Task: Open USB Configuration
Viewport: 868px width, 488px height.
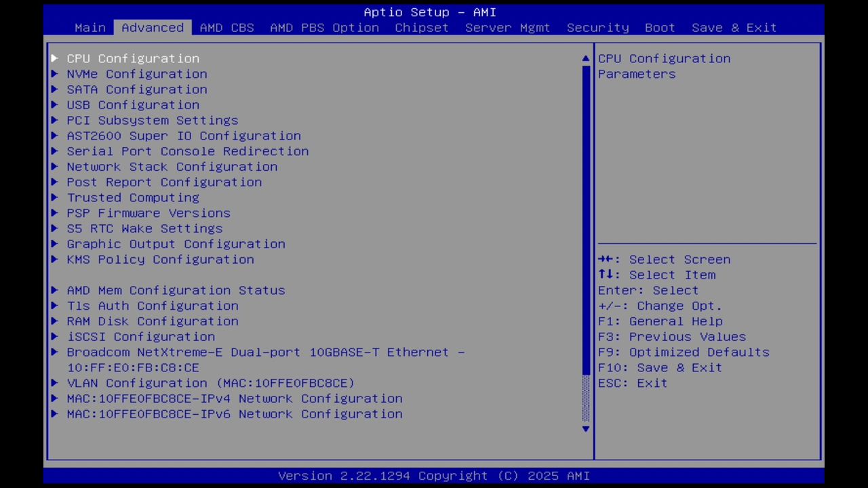Action: pyautogui.click(x=133, y=104)
